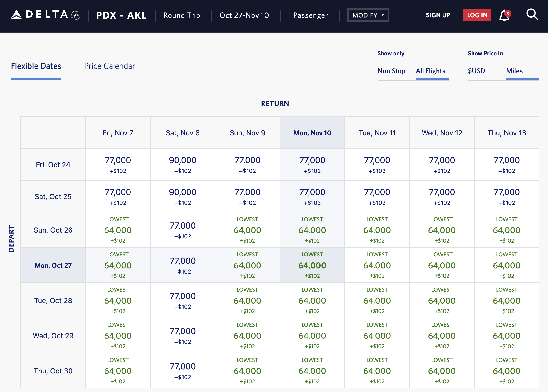Select Thu Oct 30 / Thu Nov 13 fare
Screen dimensions: 548x392
506,371
